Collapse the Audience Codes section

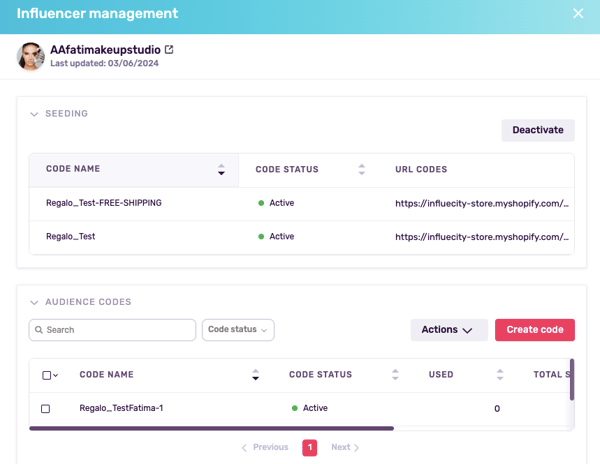point(35,302)
